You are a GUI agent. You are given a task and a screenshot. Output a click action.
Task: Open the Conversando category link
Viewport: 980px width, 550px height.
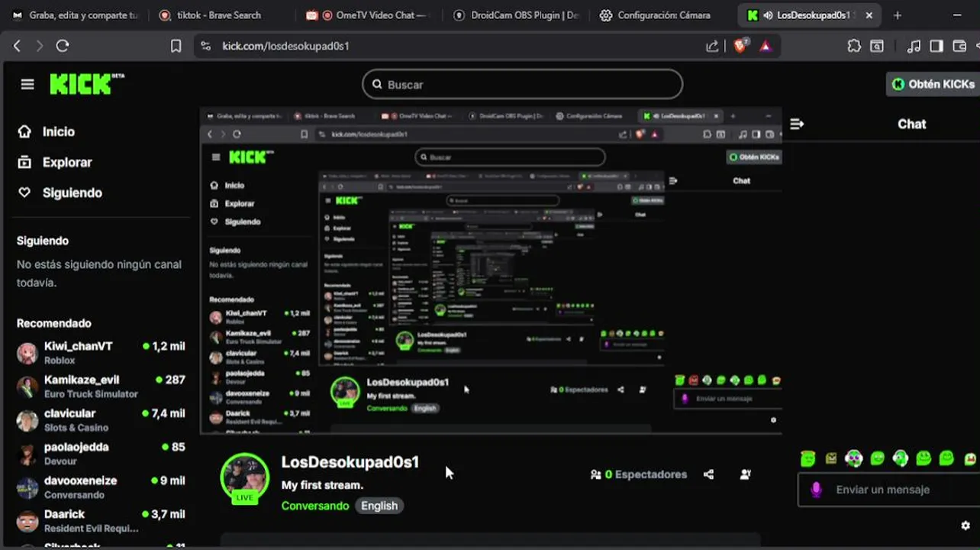(314, 506)
